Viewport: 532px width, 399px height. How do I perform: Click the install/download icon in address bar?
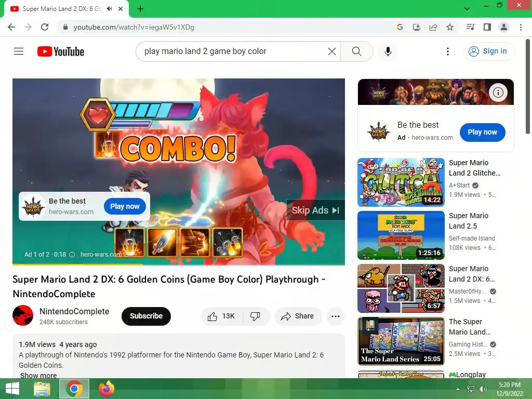tap(416, 27)
